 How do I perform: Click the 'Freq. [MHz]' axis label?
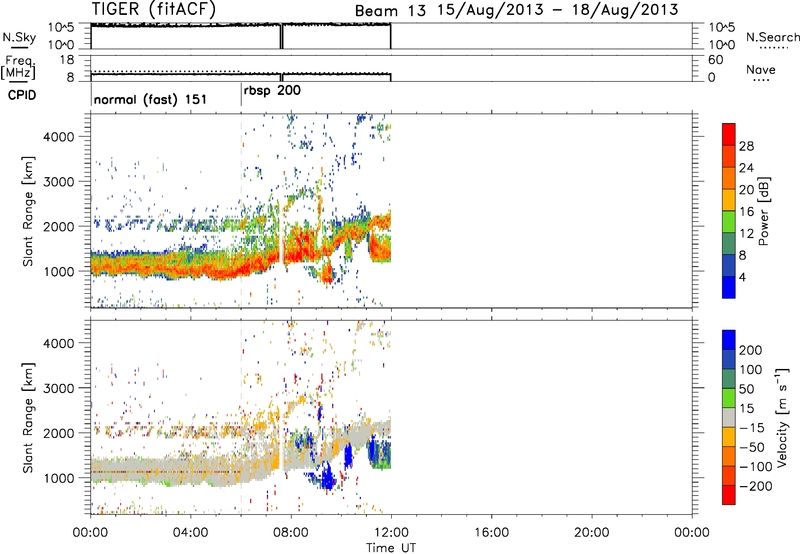(18, 68)
